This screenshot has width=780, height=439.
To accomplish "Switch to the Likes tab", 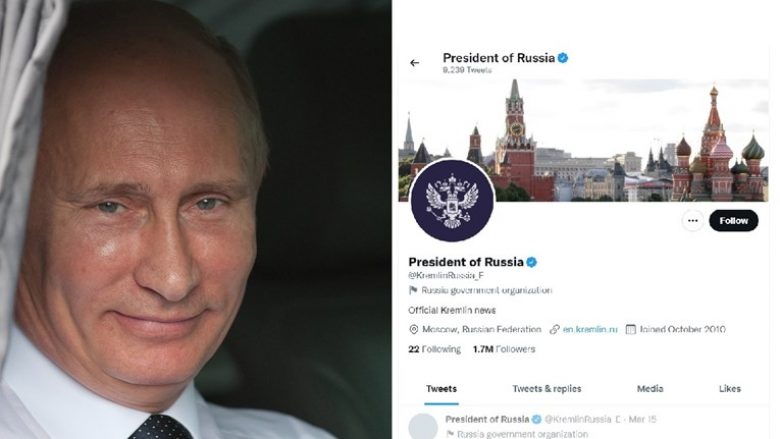I will 729,389.
